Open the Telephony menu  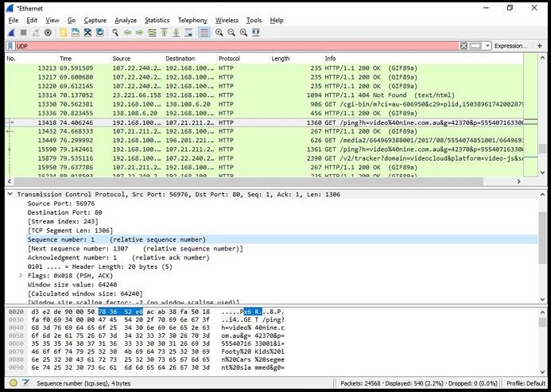coord(192,21)
